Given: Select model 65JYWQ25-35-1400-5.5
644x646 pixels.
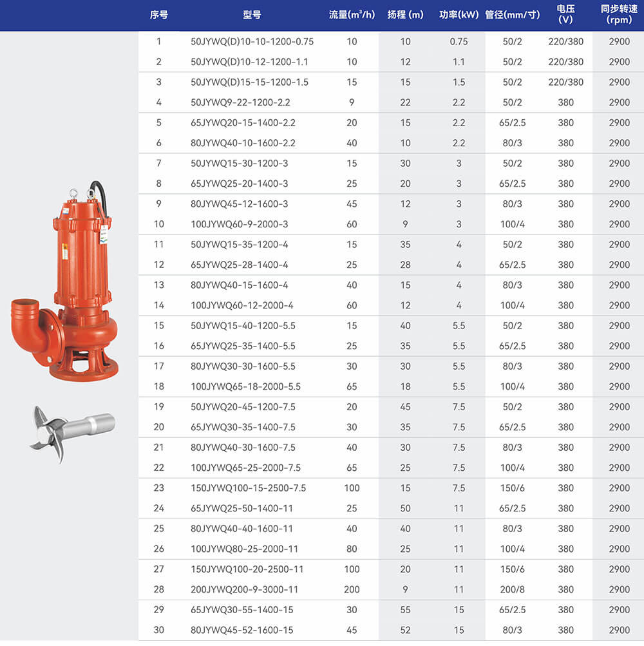Looking at the screenshot, I should click(x=243, y=346).
